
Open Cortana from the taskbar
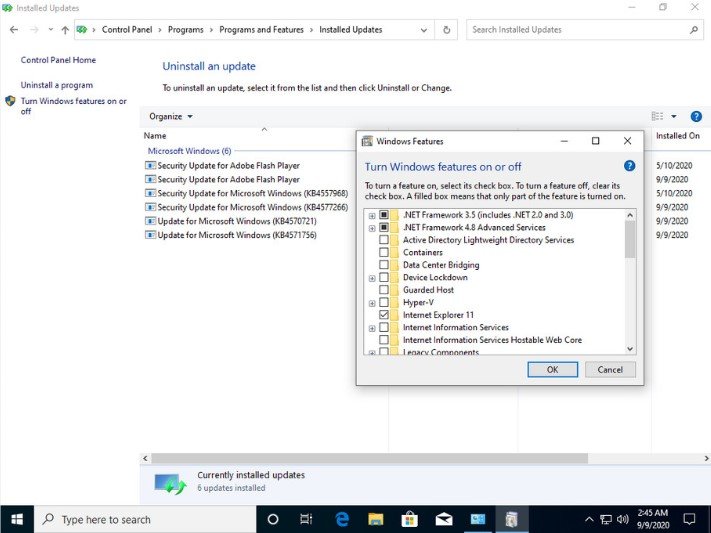(273, 519)
